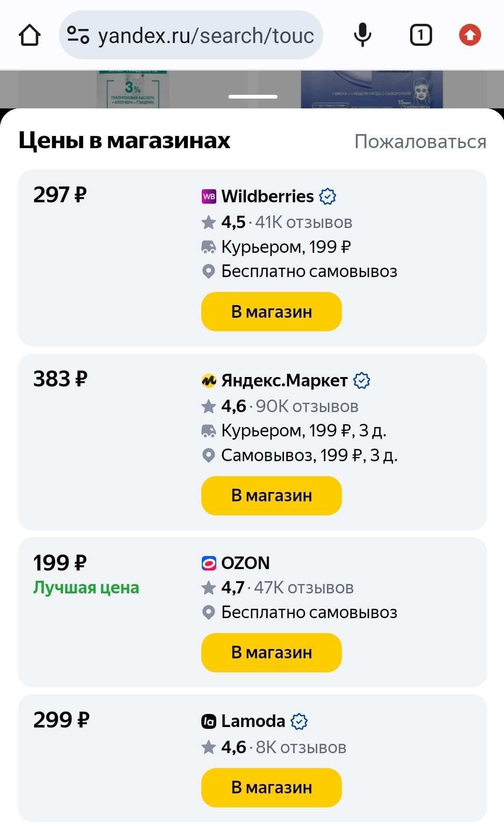
Task: Click the Wildberries WB logo icon
Action: pyautogui.click(x=209, y=197)
